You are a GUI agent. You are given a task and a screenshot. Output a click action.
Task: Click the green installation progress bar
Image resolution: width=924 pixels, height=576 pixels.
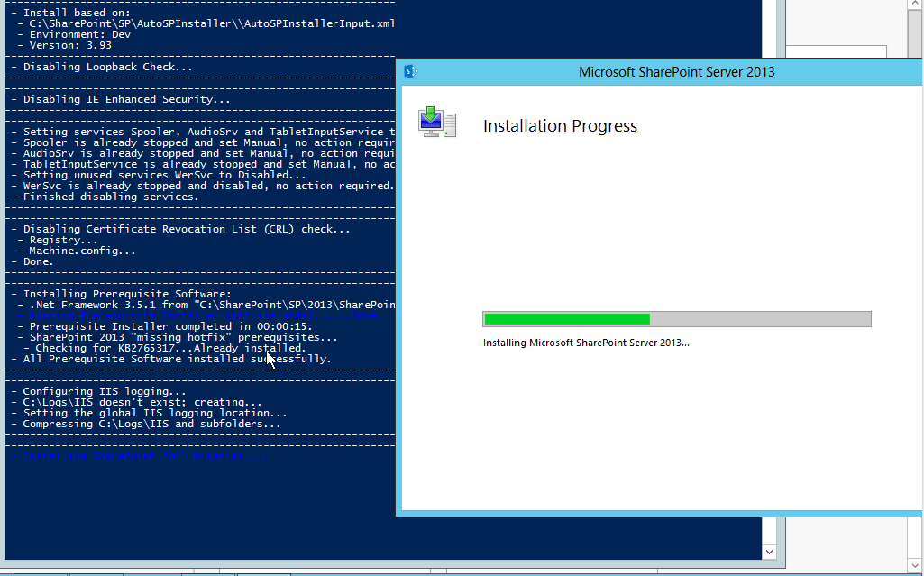click(x=676, y=319)
